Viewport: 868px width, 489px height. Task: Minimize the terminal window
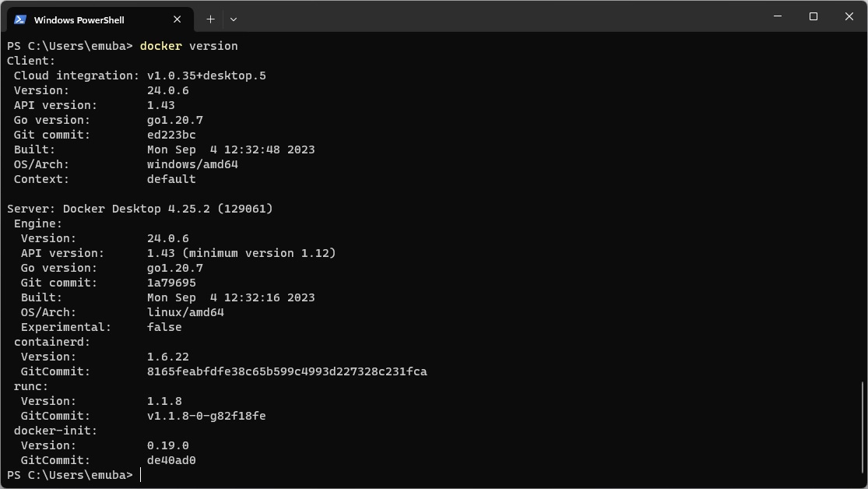click(778, 16)
